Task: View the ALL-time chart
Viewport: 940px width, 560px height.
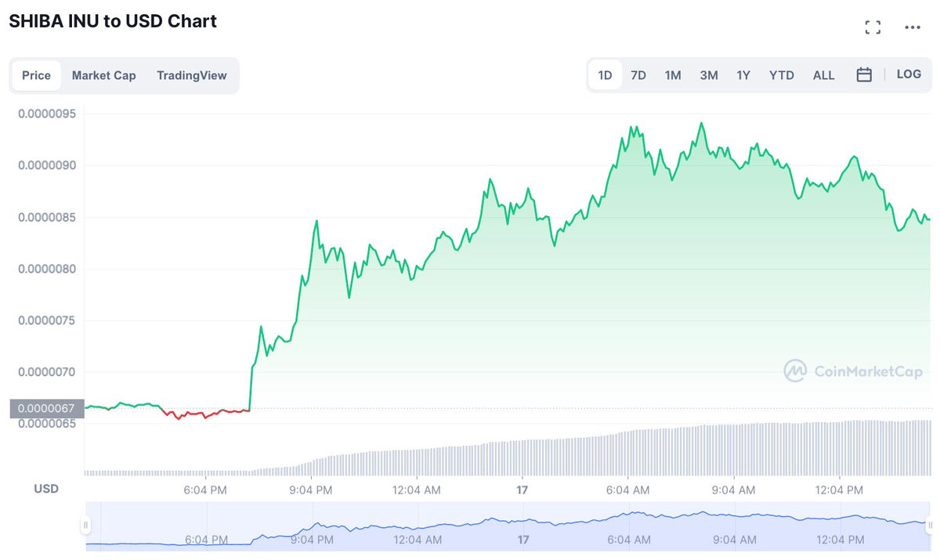Action: (823, 74)
